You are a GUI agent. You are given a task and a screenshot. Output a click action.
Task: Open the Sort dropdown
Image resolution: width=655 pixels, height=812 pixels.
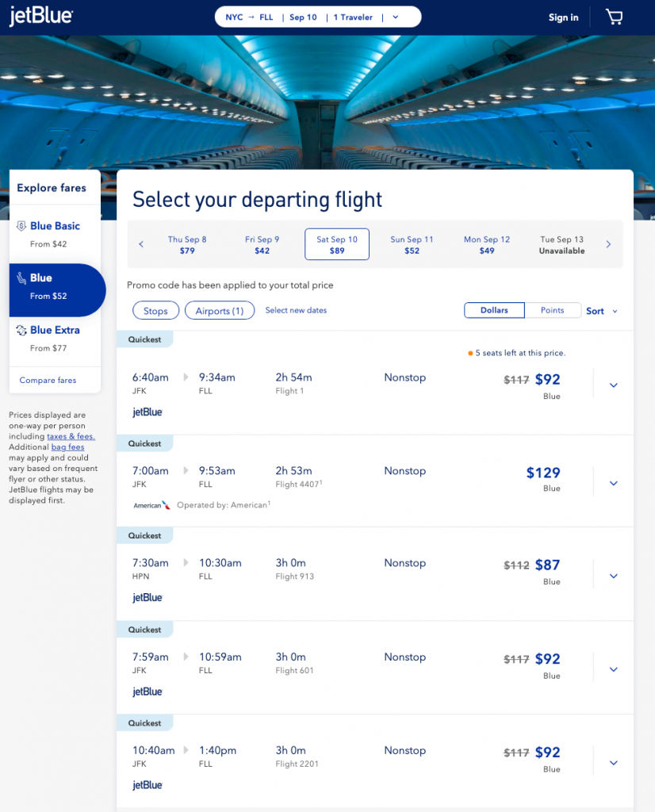(601, 312)
